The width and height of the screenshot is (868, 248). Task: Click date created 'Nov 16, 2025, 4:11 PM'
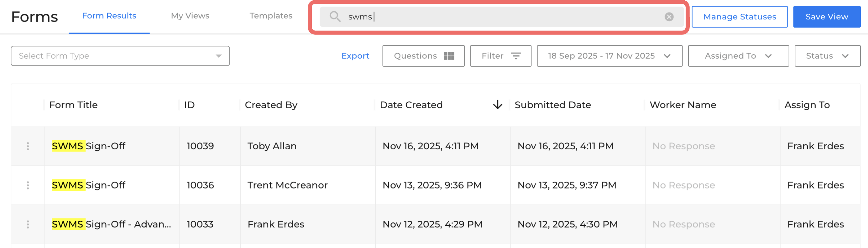tap(430, 146)
